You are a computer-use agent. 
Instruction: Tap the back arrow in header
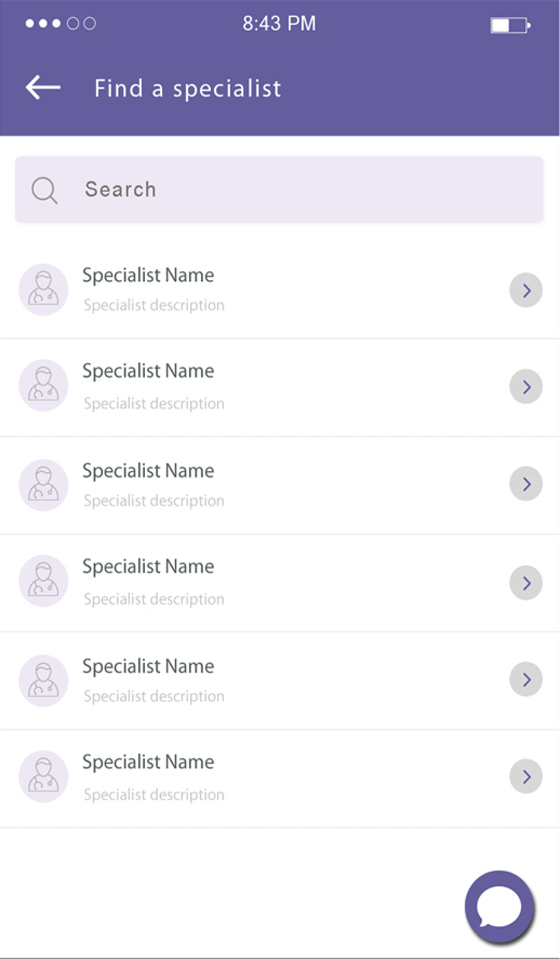(43, 87)
